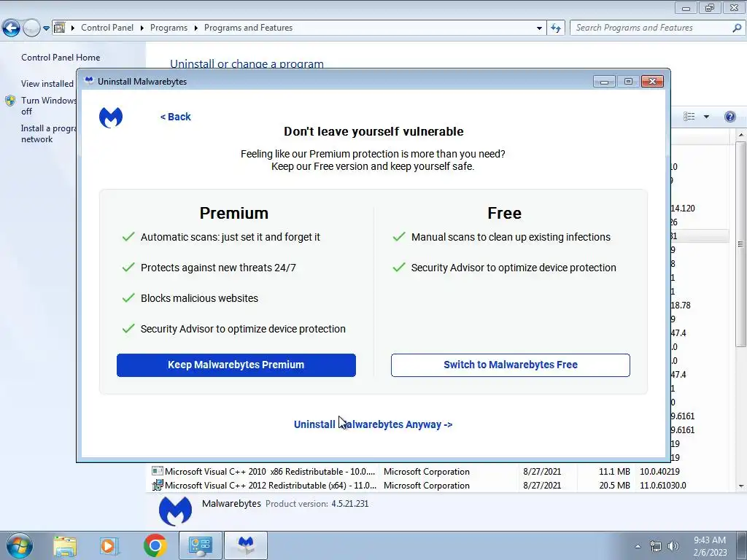Open the Windows Start menu
The height and width of the screenshot is (560, 747).
pyautogui.click(x=19, y=545)
